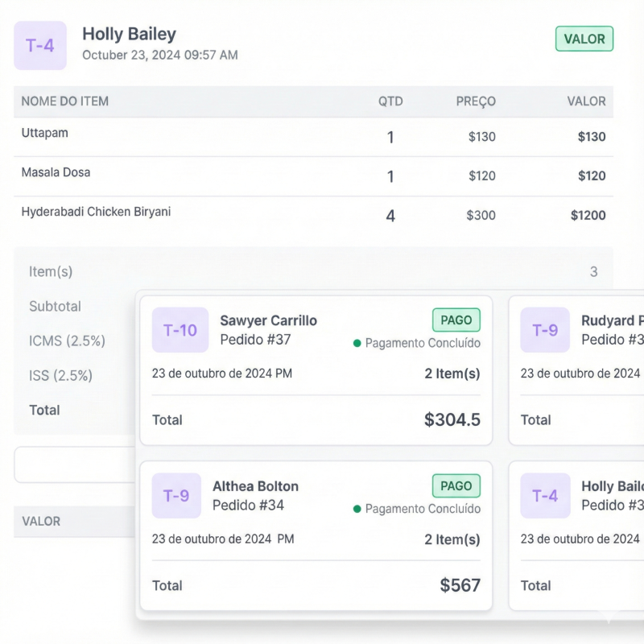The width and height of the screenshot is (644, 644).
Task: Sort by the QTD column header
Action: 390,101
